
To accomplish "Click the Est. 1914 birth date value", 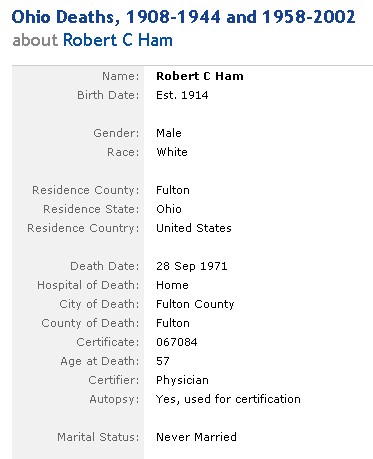I will [182, 95].
